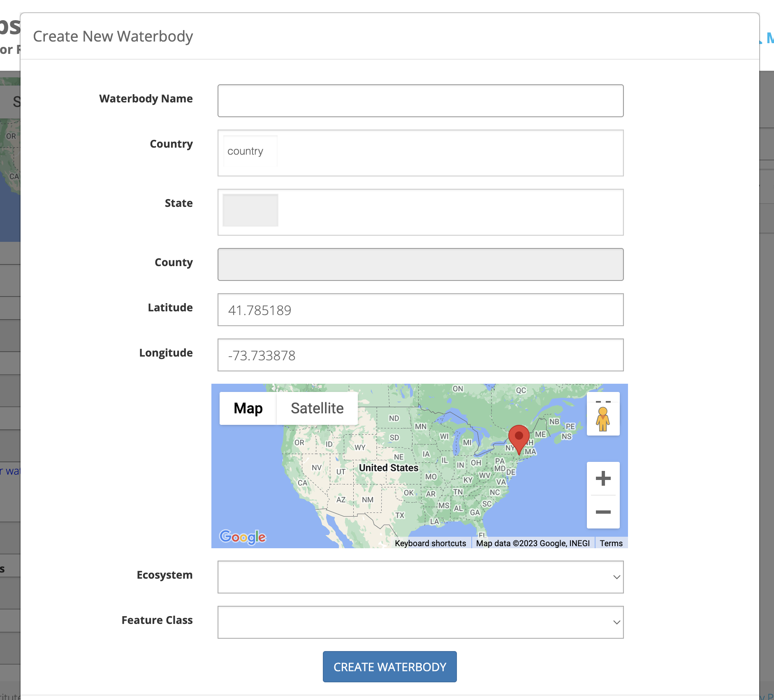774x700 pixels.
Task: Click the United States label on map
Action: point(388,468)
